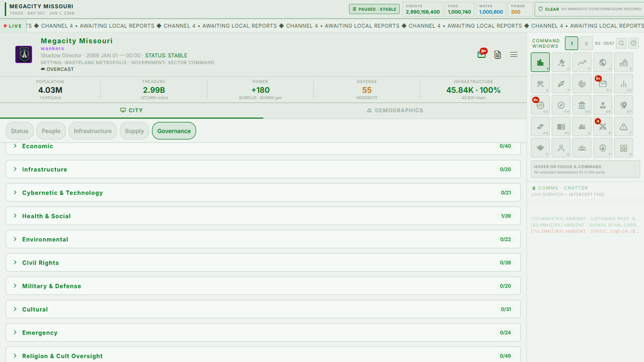Open the compass command window

(561, 105)
